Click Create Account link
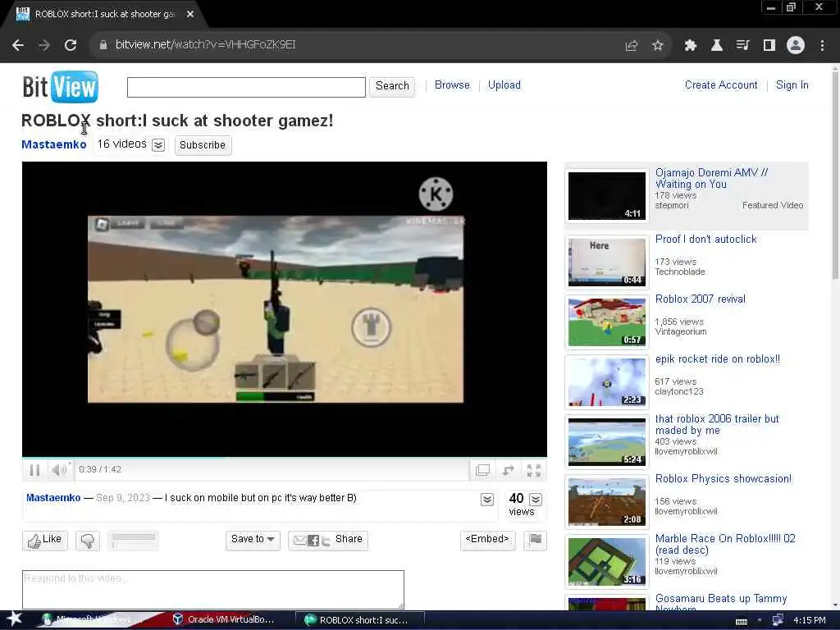 721,85
